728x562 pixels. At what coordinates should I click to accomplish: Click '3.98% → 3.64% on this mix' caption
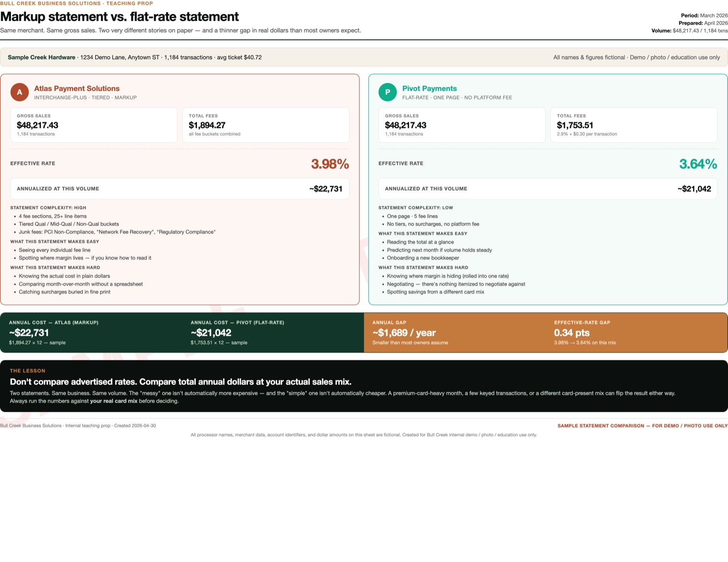click(x=585, y=343)
